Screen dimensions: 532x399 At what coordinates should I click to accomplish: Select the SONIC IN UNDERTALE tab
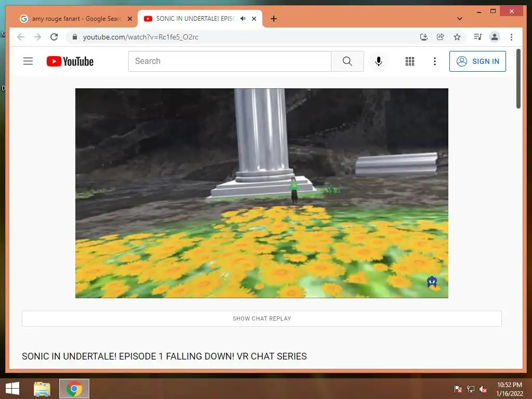[x=195, y=19]
